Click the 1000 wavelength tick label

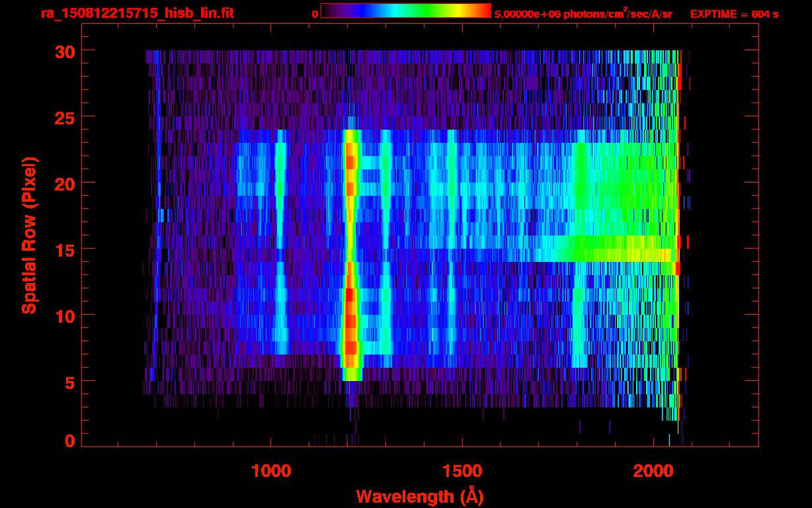pos(271,471)
